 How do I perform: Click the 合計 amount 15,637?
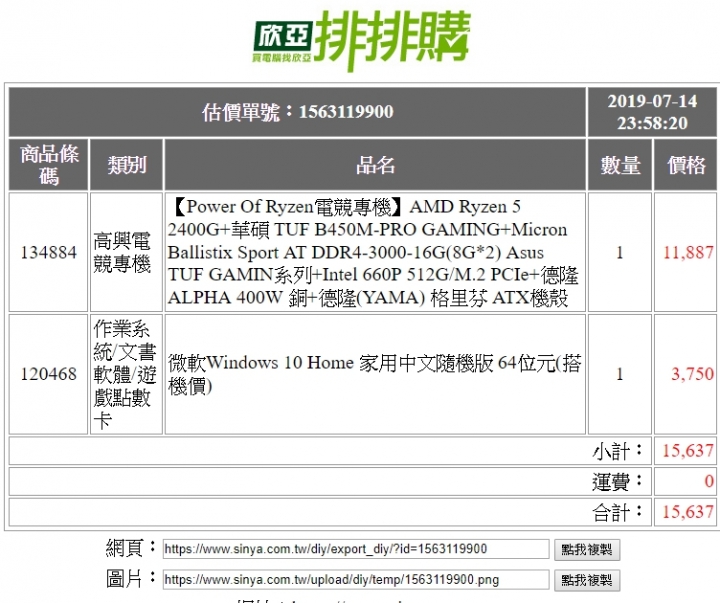(x=688, y=512)
